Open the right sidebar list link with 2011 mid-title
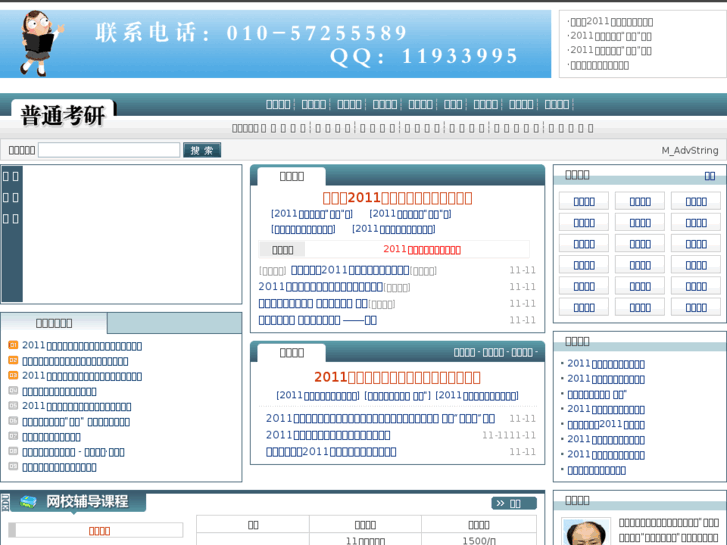This screenshot has height=545, width=727. (x=606, y=424)
